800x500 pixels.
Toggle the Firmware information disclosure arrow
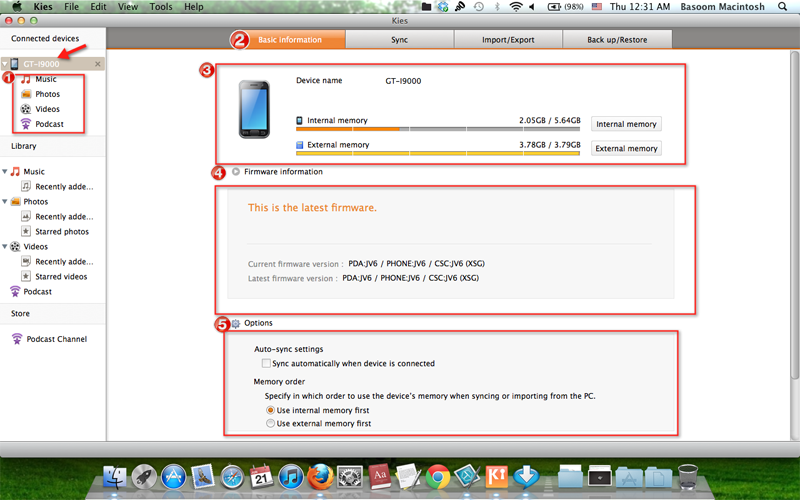click(x=236, y=171)
